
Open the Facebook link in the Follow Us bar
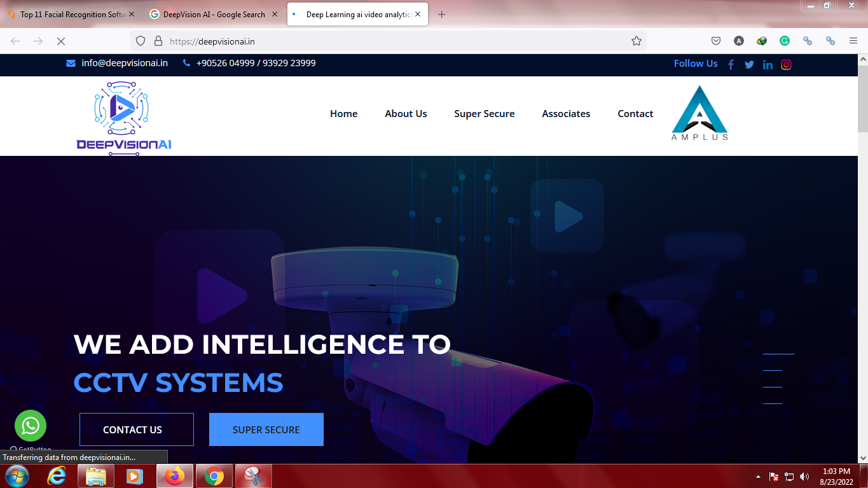731,64
